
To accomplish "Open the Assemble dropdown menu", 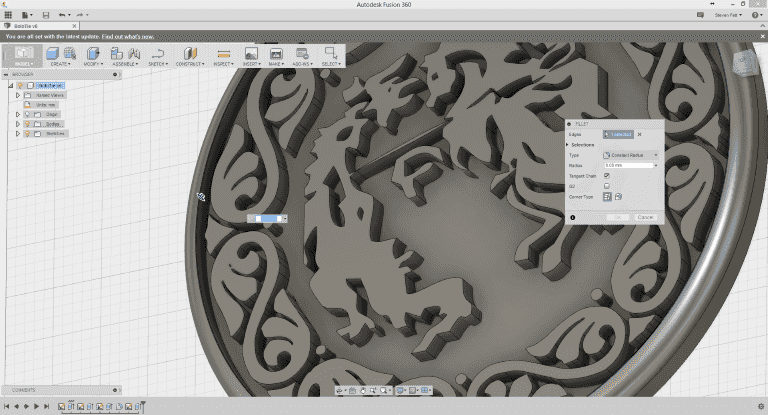I will 125,64.
